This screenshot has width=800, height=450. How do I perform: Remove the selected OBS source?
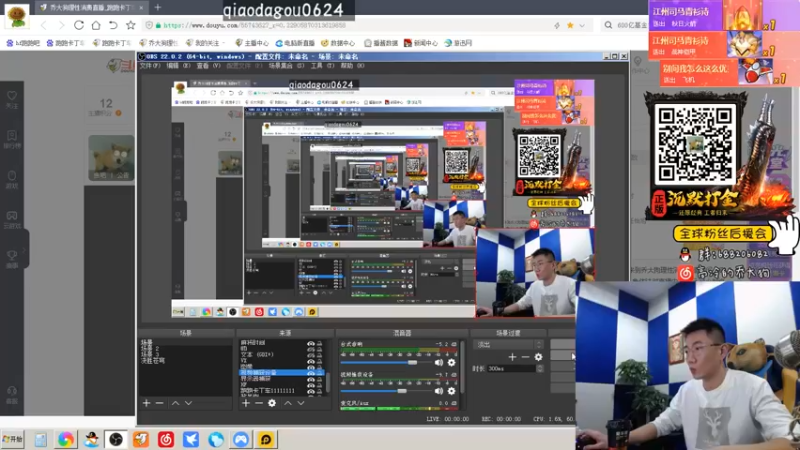click(x=259, y=403)
